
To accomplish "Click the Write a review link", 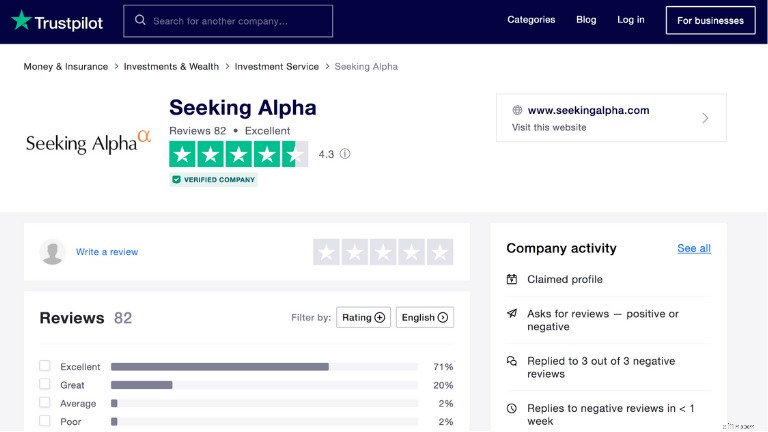I will click(107, 252).
